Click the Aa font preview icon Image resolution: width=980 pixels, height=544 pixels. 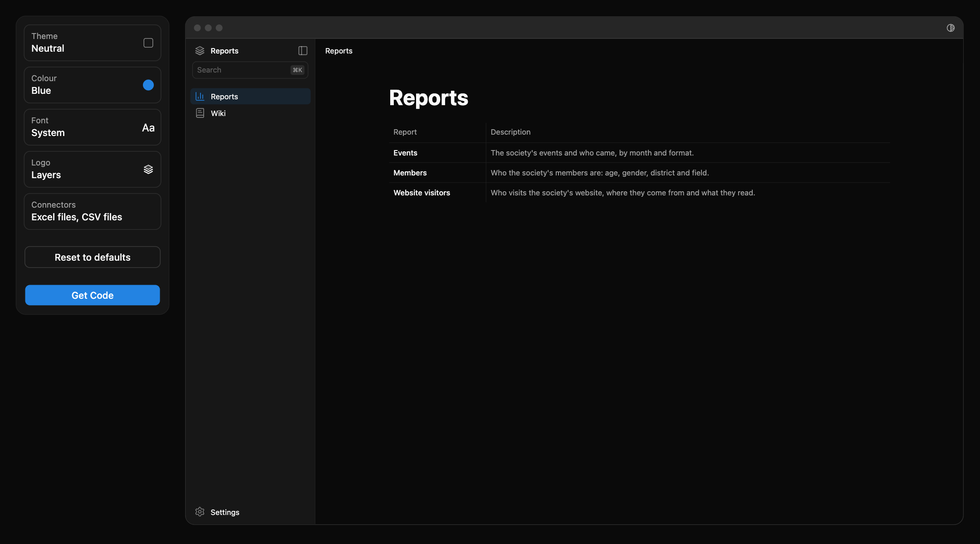coord(148,128)
